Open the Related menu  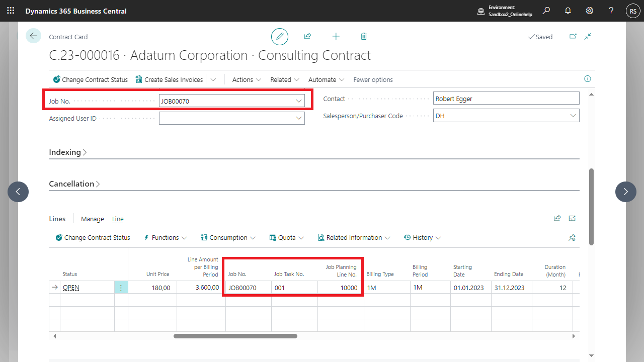pyautogui.click(x=285, y=79)
